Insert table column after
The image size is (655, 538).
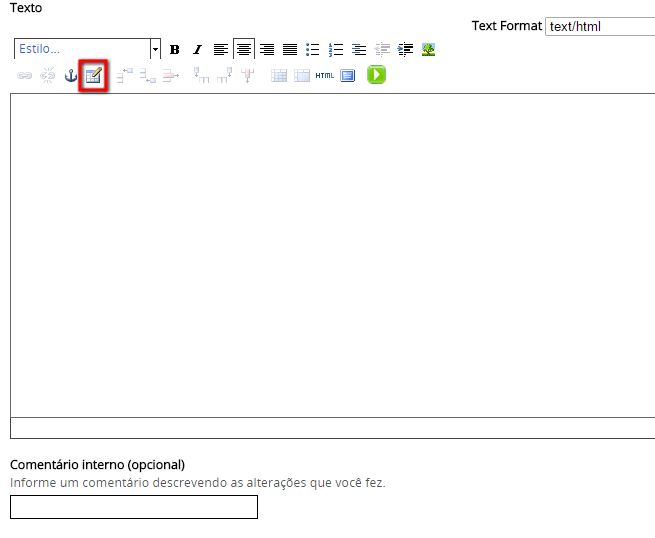(x=224, y=76)
